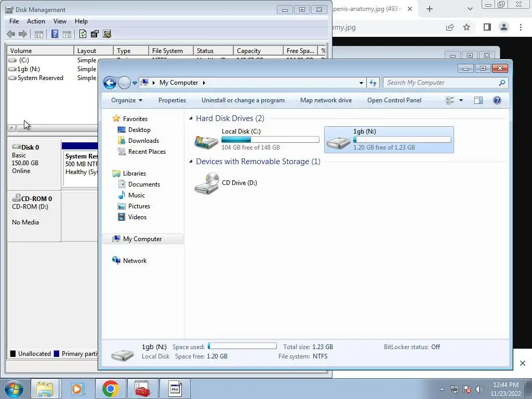Open the view options dropdown arrow
The height and width of the screenshot is (399, 532).
[461, 100]
